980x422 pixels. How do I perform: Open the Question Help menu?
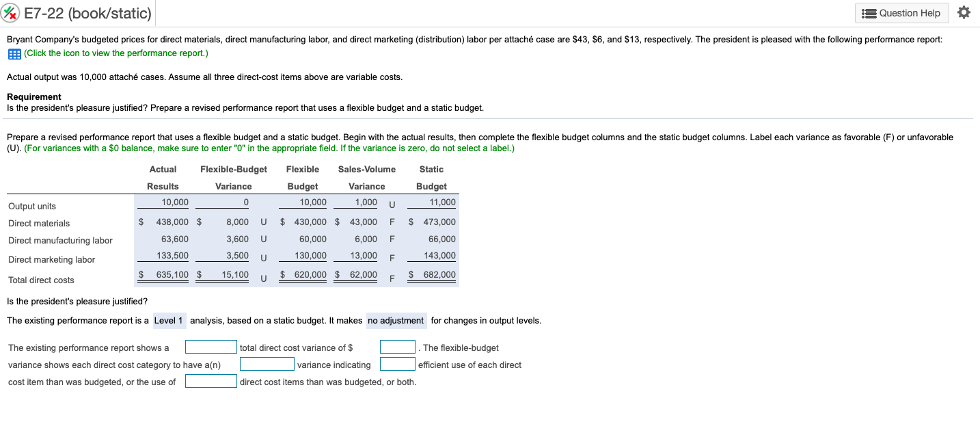pos(901,12)
